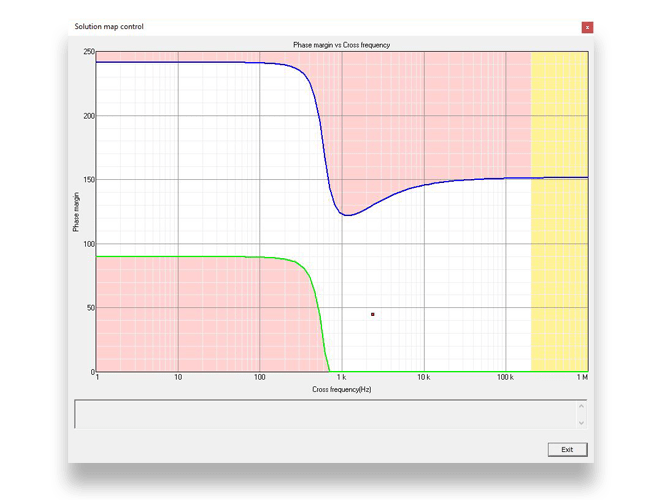This screenshot has height=500, width=661.
Task: Click the green phase margin curve
Action: click(200, 257)
